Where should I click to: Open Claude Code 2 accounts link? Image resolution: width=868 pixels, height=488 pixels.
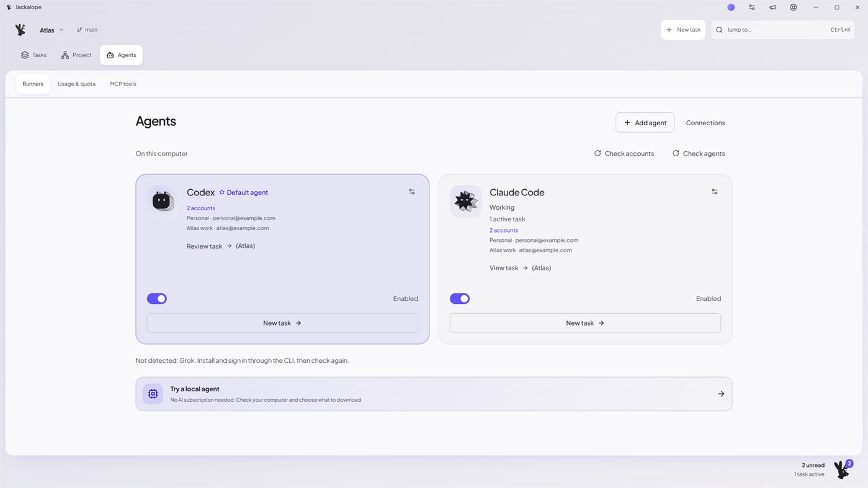coord(504,231)
